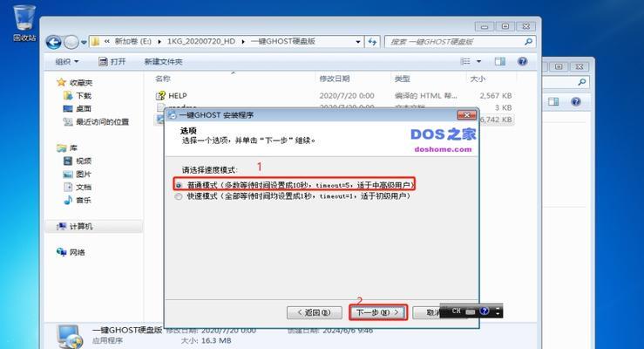Open the 视频 library

[x=78, y=161]
